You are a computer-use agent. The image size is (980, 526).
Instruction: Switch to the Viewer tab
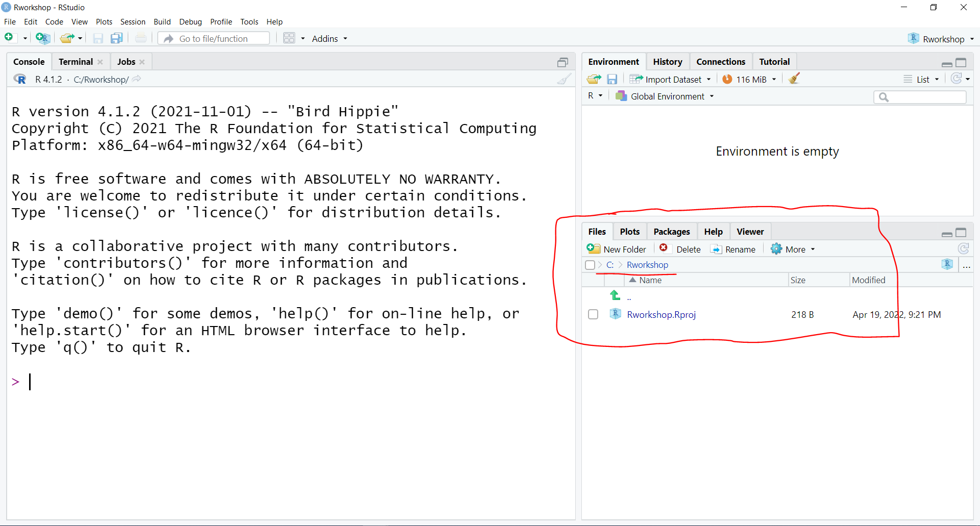tap(750, 232)
